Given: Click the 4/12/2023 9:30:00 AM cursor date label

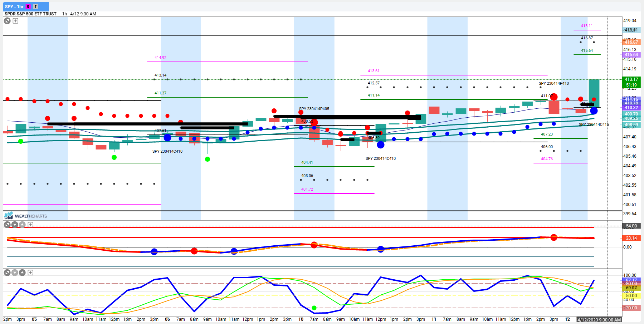Looking at the screenshot, I should 599,320.
